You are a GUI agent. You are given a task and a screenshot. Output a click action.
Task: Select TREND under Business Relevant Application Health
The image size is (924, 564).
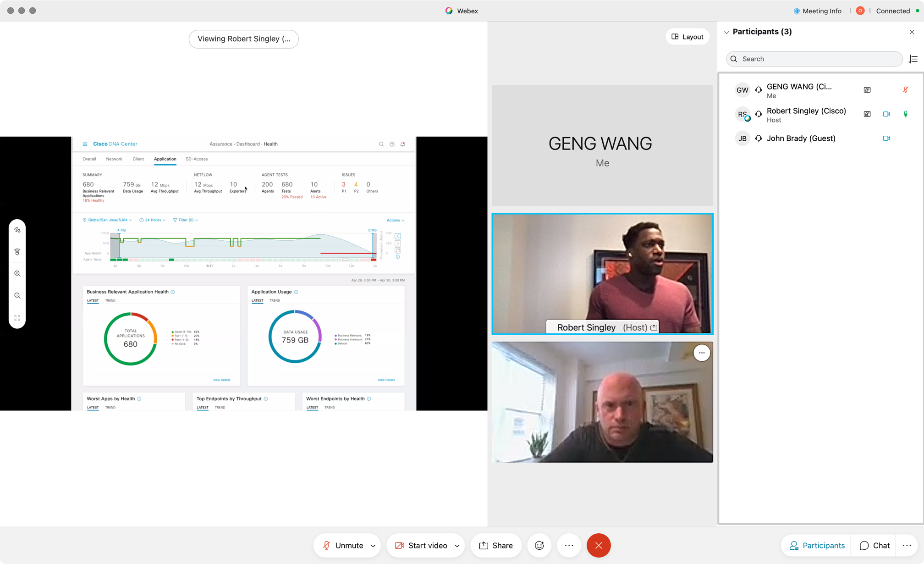110,301
